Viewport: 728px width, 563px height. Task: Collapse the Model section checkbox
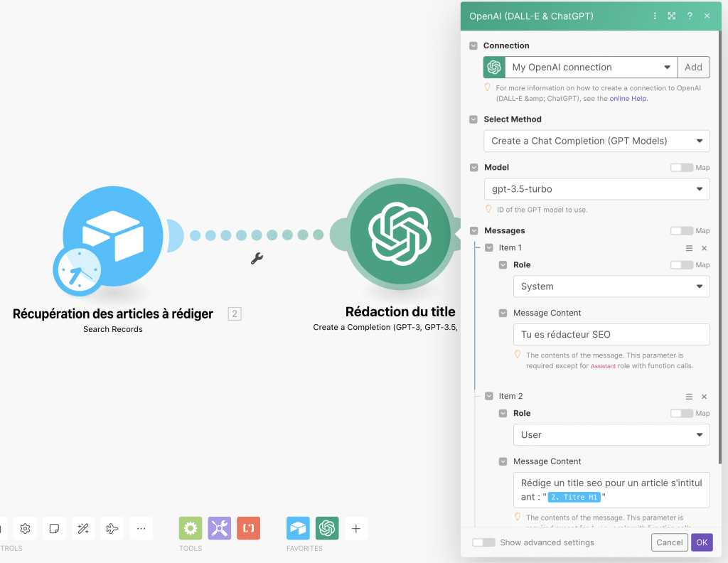click(x=473, y=168)
